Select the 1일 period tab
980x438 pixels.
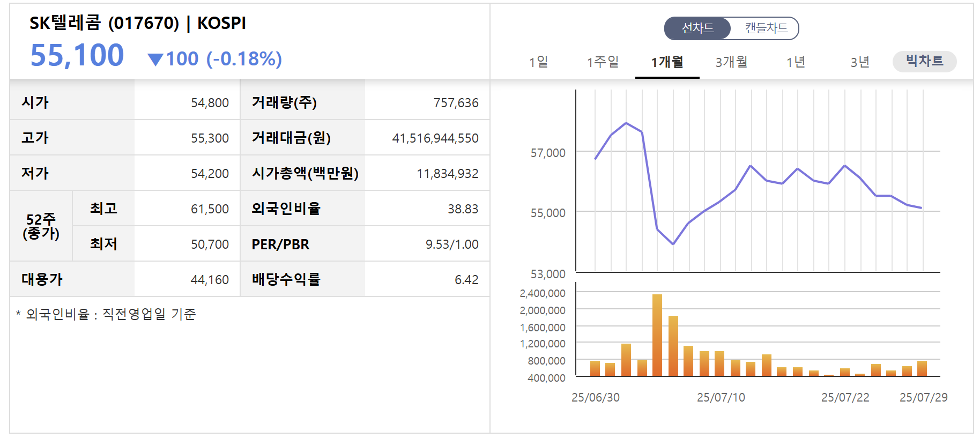pyautogui.click(x=538, y=62)
